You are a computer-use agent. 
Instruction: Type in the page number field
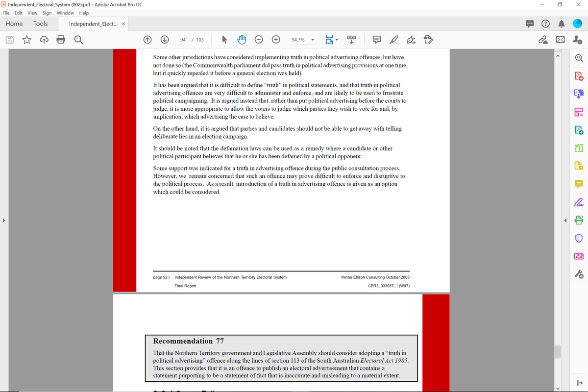tap(183, 40)
